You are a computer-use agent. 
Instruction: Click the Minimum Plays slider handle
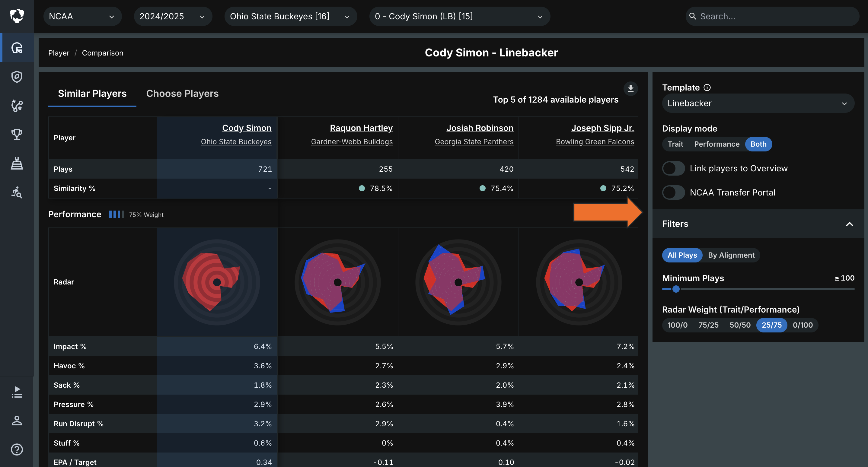676,289
